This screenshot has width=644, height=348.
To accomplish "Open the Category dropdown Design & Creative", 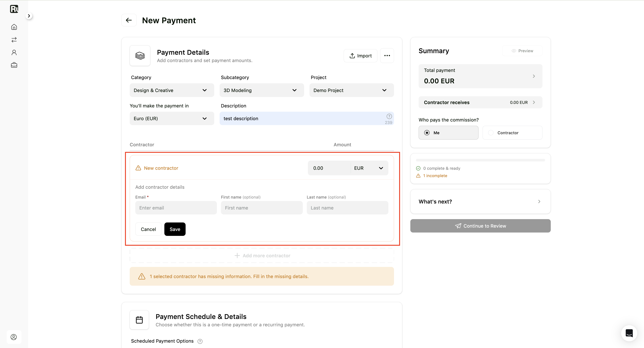I will click(172, 90).
